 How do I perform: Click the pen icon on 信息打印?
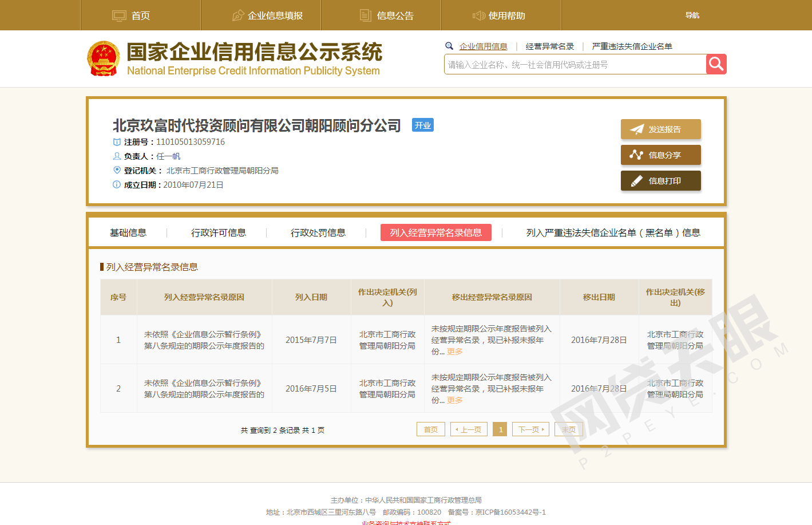point(636,181)
